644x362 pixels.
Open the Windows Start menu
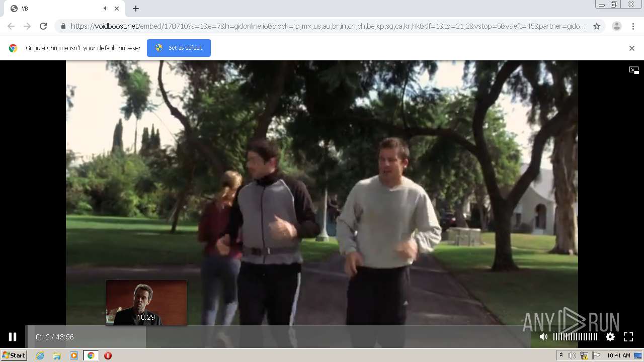point(14,355)
